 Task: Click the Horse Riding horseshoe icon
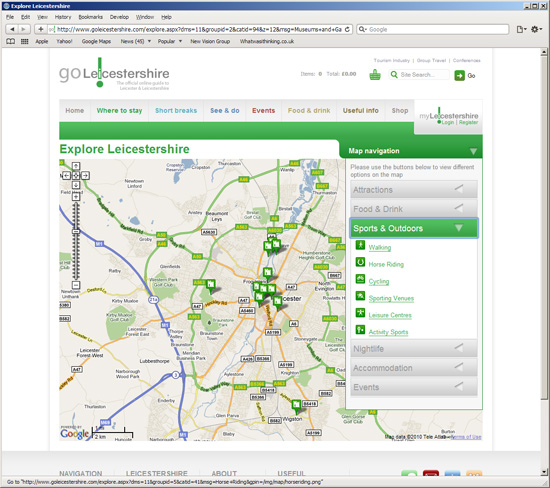click(x=360, y=262)
